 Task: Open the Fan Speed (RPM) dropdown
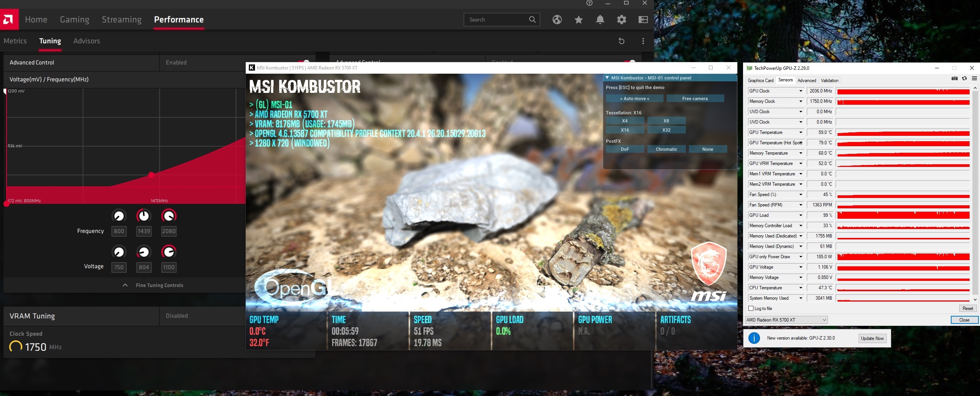point(801,205)
